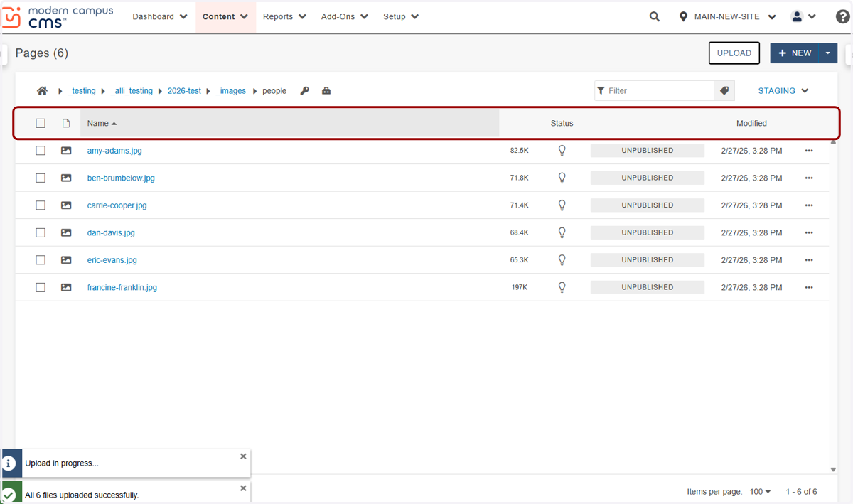853x504 pixels.
Task: Click UNPUBLISHED status for amy-adams.jpg
Action: point(648,151)
